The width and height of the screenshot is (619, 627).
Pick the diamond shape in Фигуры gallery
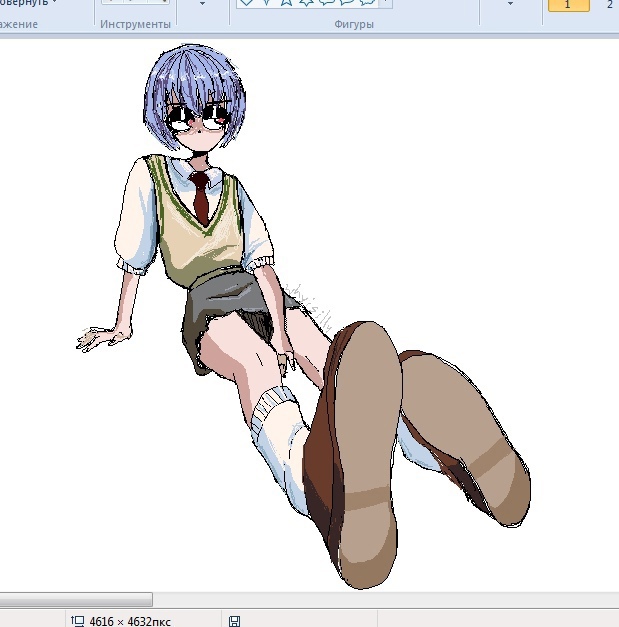pyautogui.click(x=247, y=2)
